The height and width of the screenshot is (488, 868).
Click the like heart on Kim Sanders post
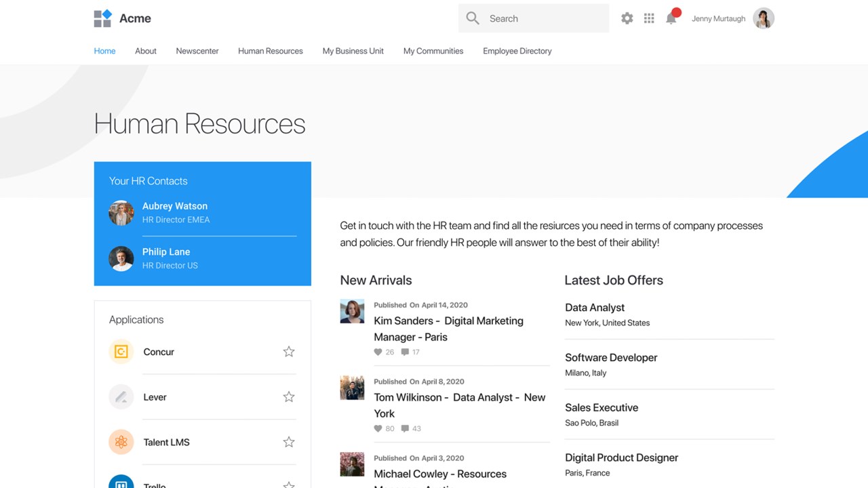coord(378,352)
